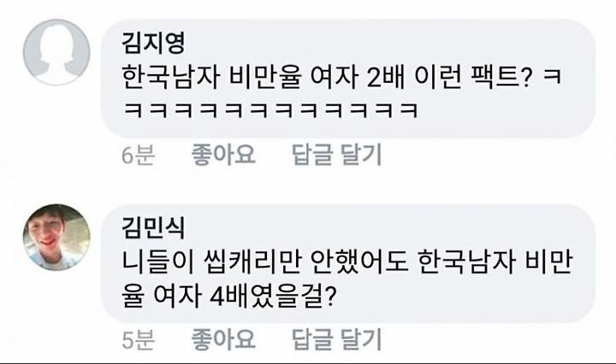
Task: Open the 6분 timestamp link
Action: coord(138,155)
